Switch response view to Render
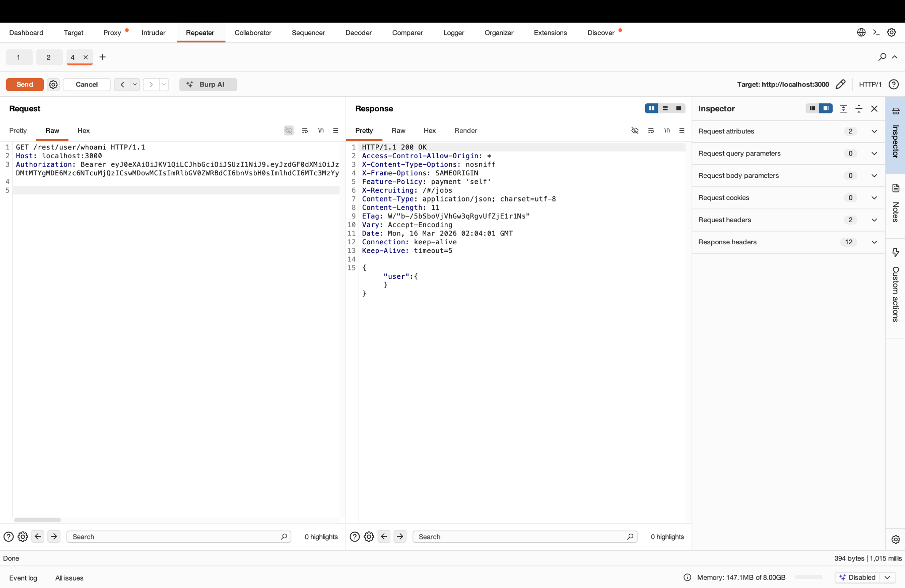This screenshot has width=905, height=588. [x=466, y=130]
